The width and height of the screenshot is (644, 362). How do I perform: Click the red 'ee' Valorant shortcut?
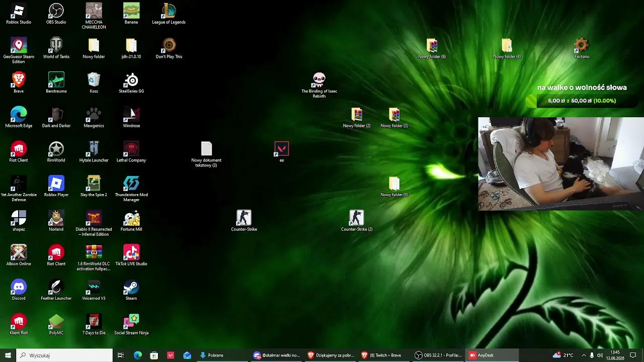282,152
